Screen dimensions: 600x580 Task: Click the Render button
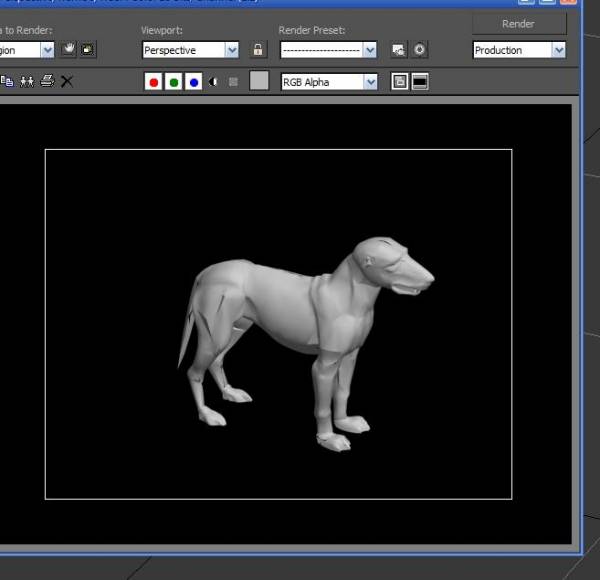point(518,23)
